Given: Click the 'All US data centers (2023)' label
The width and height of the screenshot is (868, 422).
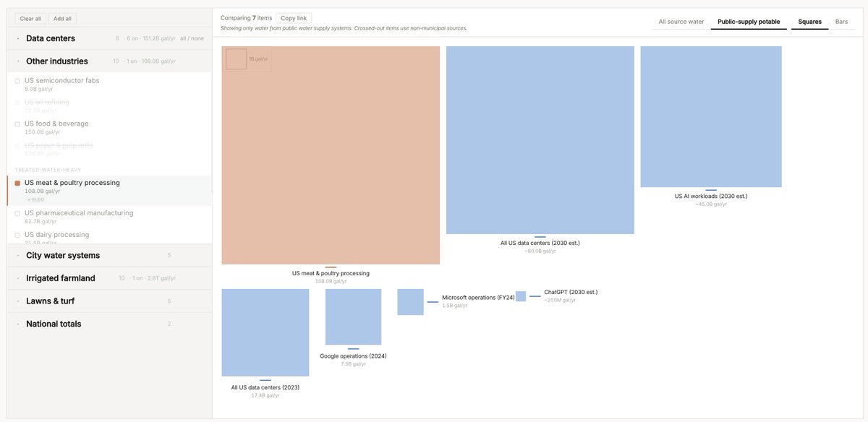Looking at the screenshot, I should [265, 387].
